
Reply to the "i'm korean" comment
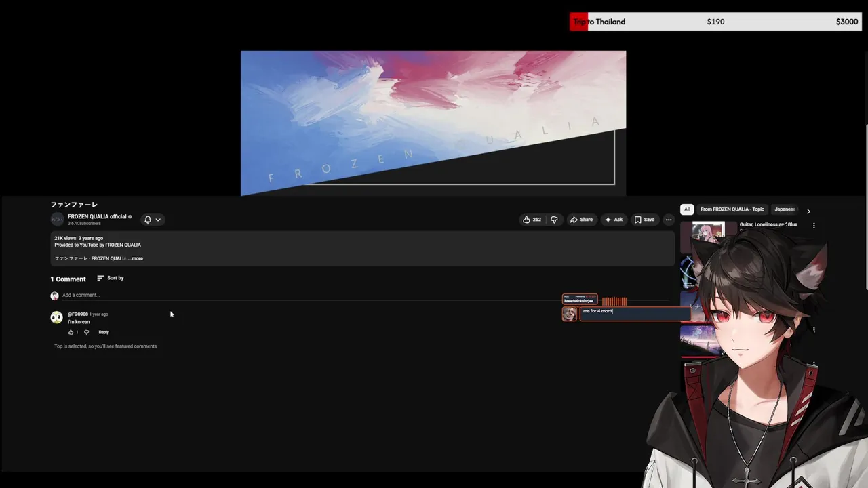(x=104, y=332)
